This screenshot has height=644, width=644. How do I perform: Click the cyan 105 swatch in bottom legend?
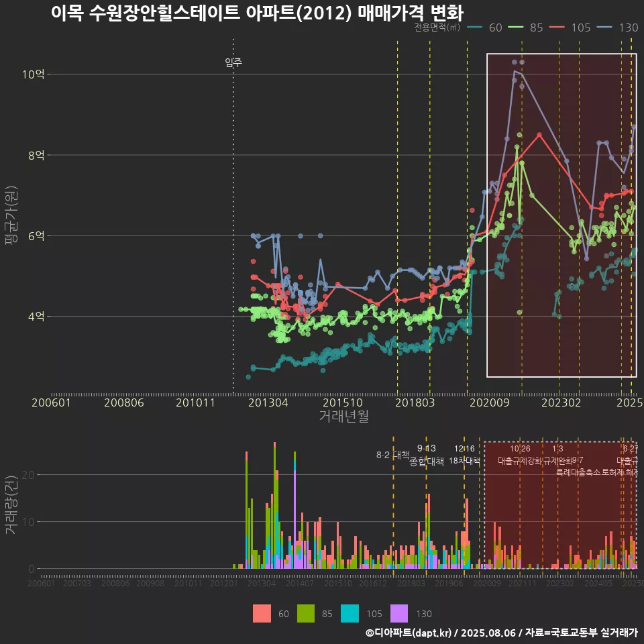tap(350, 614)
